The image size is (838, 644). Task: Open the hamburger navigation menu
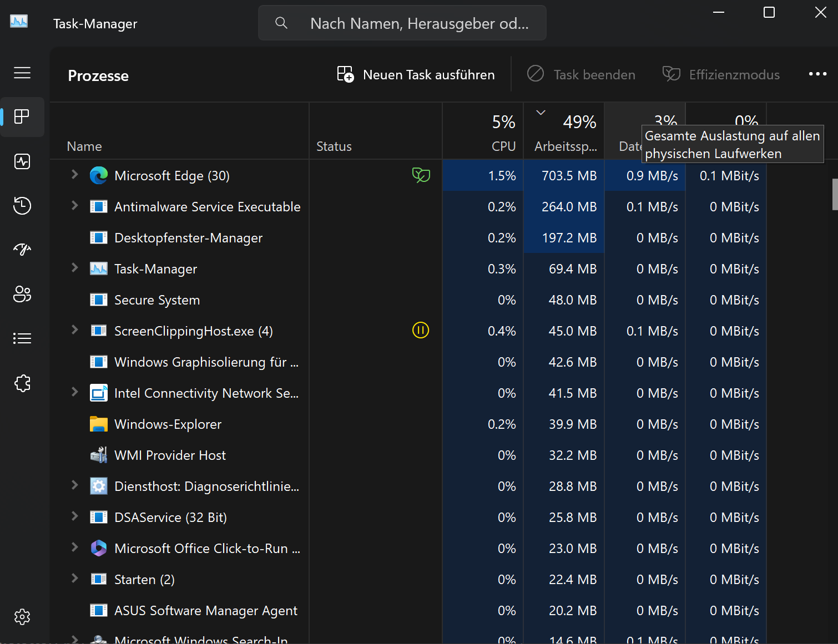tap(22, 73)
